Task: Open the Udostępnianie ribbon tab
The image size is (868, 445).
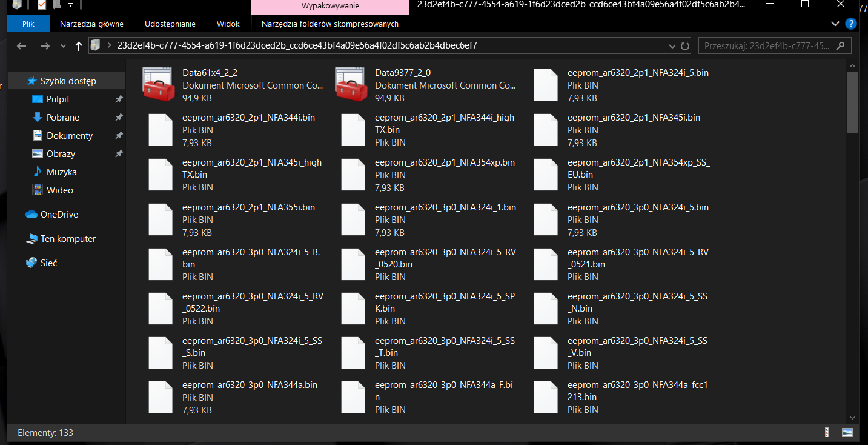Action: point(170,24)
